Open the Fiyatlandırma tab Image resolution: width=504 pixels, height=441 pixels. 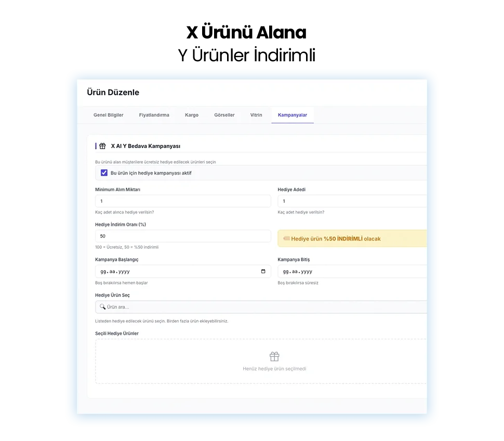pyautogui.click(x=154, y=115)
